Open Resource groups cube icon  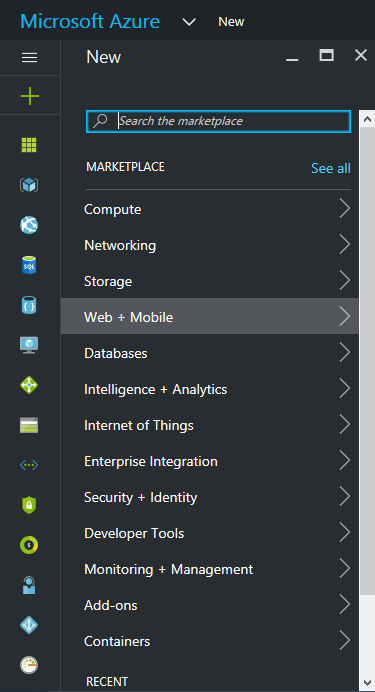pyautogui.click(x=29, y=185)
